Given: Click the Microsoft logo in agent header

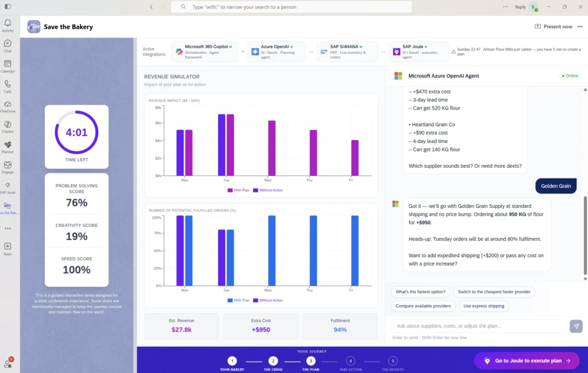Looking at the screenshot, I should tap(399, 76).
